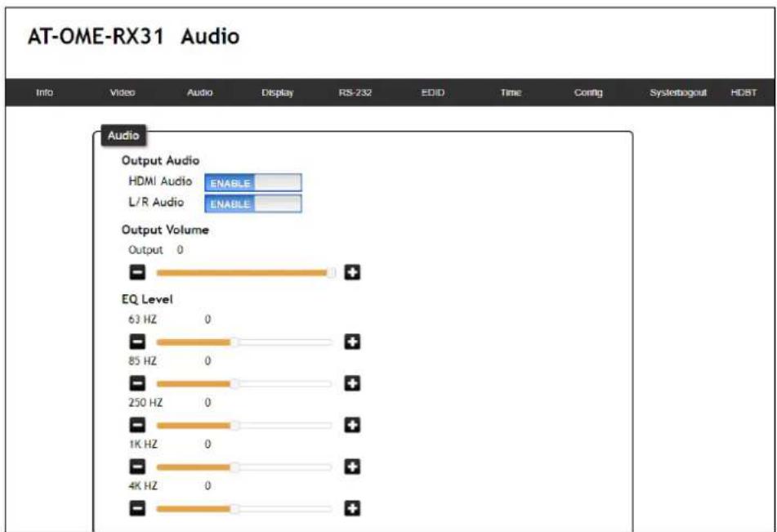Click the Output Volume heading

(x=165, y=230)
